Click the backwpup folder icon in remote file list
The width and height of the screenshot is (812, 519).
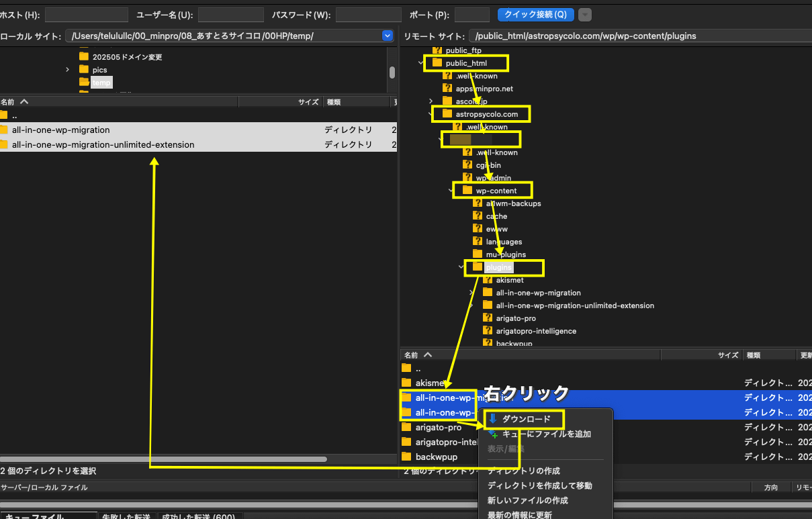point(406,457)
